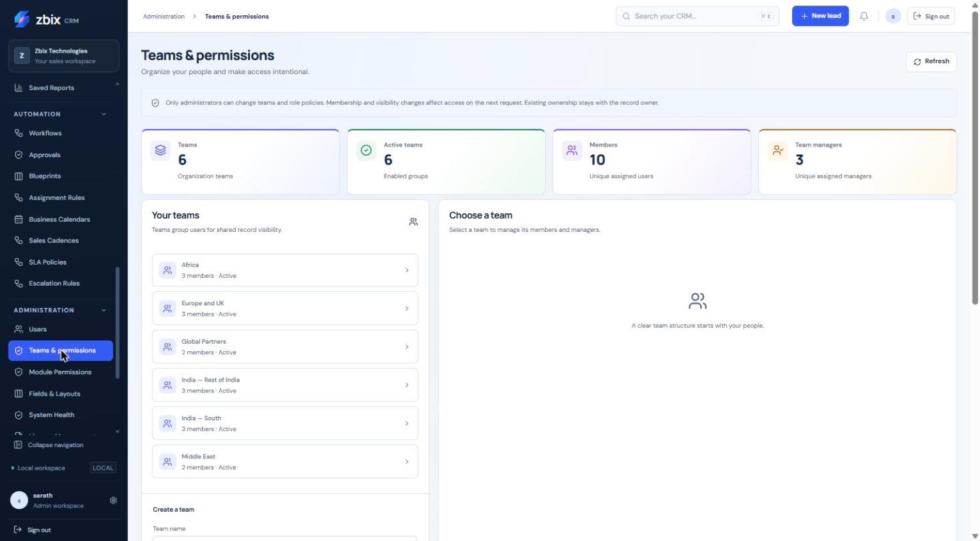Expand India — Rest of India chevron
The height and width of the screenshot is (541, 980).
click(407, 385)
